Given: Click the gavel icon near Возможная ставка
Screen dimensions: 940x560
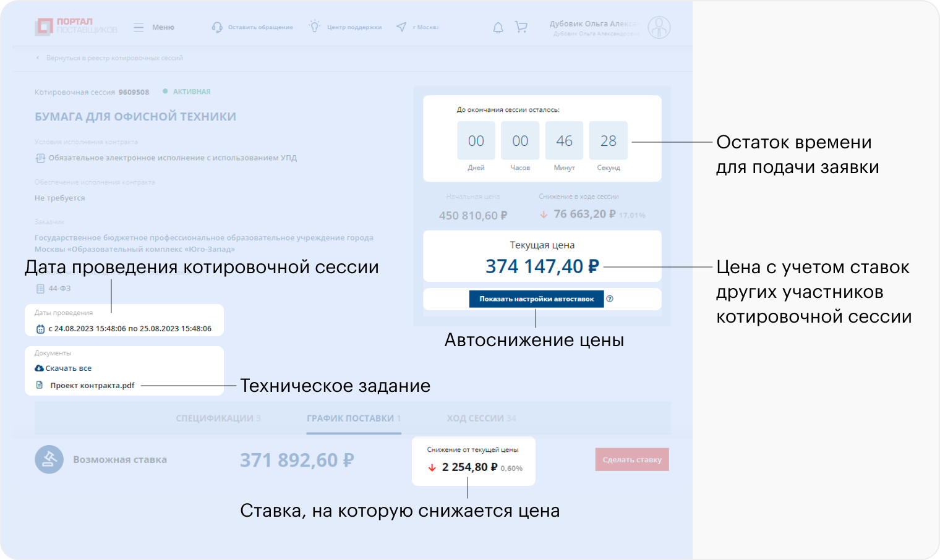Looking at the screenshot, I should (x=49, y=459).
